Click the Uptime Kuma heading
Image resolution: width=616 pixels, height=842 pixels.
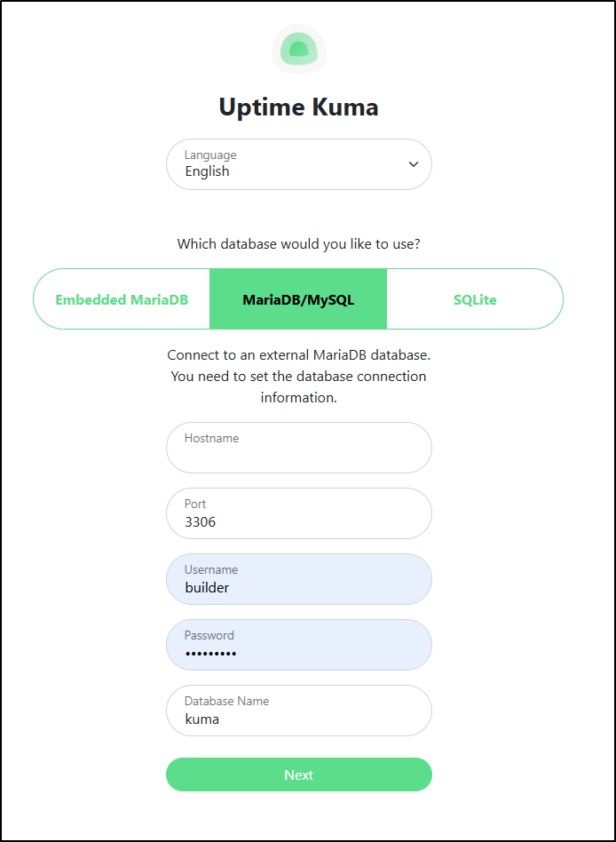pyautogui.click(x=299, y=107)
